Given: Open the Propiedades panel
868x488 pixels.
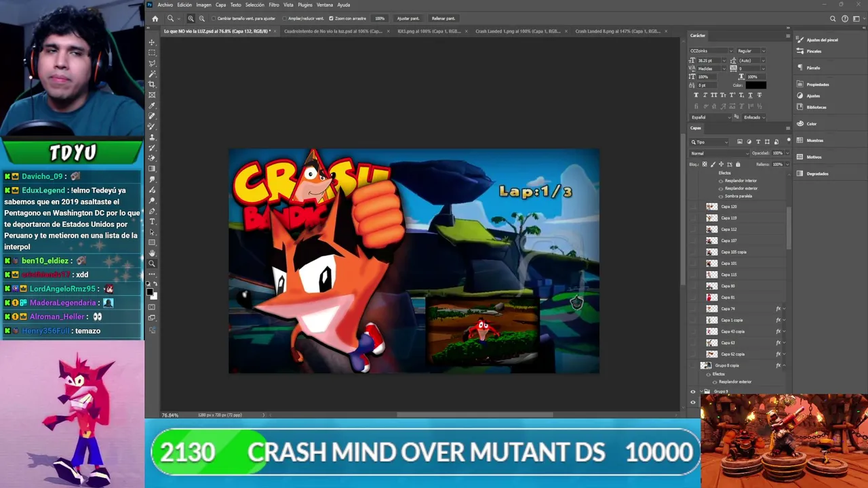Looking at the screenshot, I should pos(814,85).
